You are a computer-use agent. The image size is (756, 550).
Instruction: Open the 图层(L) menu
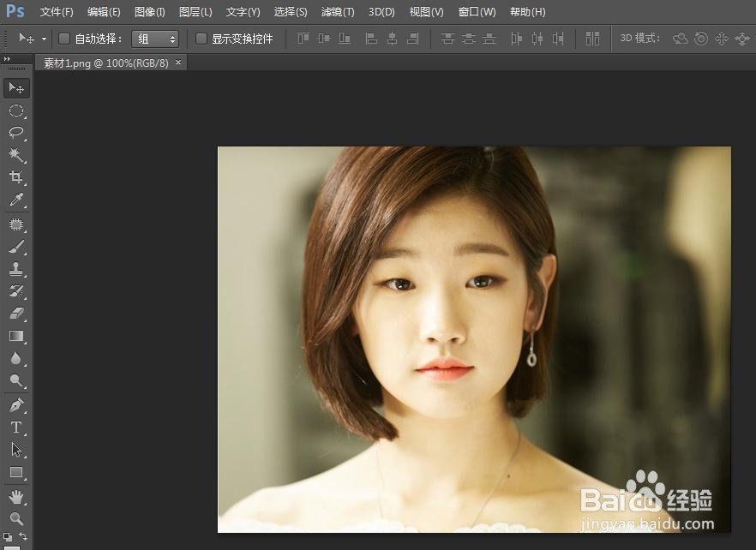tap(195, 12)
